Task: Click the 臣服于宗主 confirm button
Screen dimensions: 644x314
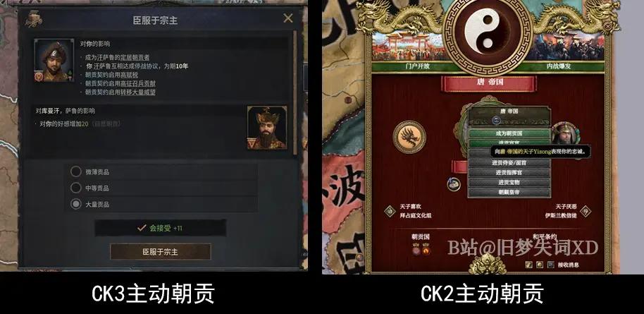Action: coord(160,252)
